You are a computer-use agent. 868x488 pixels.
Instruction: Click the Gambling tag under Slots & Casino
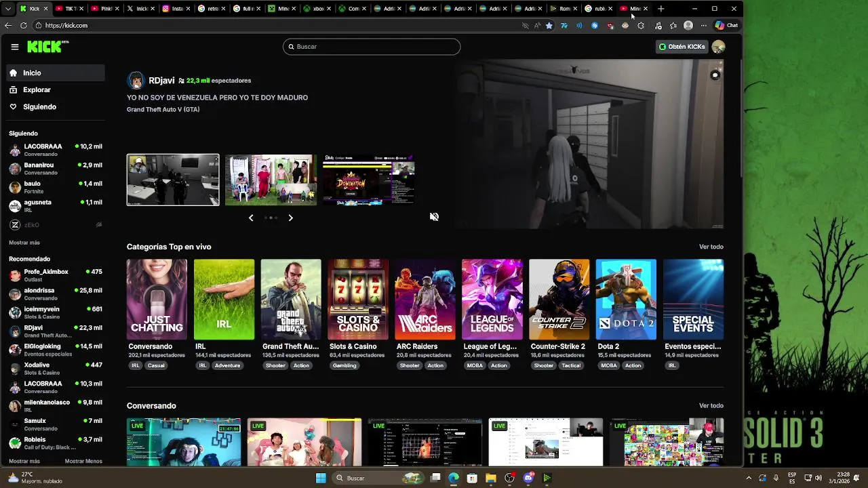(x=344, y=365)
